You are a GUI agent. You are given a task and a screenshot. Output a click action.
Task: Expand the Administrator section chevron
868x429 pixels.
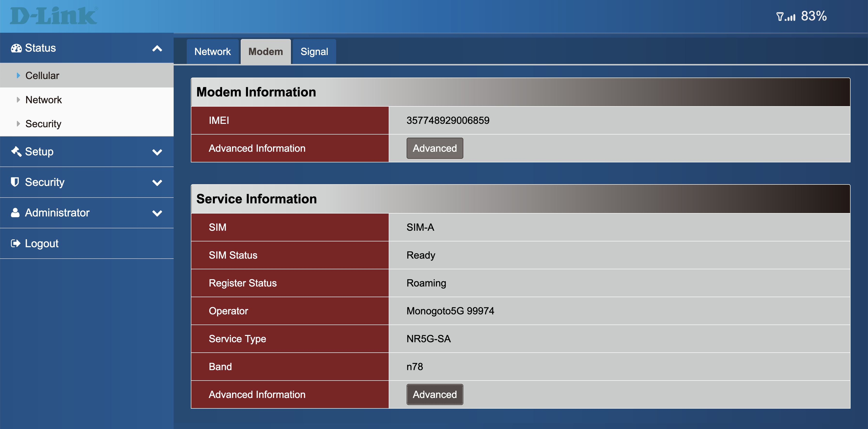coord(157,213)
